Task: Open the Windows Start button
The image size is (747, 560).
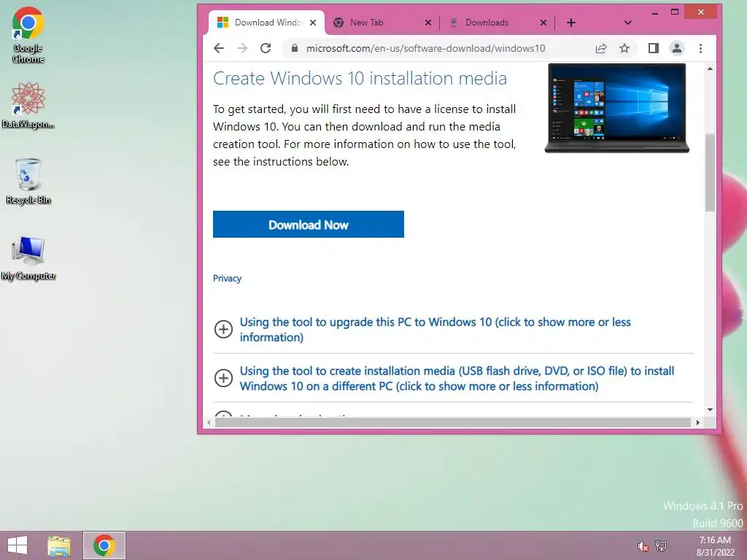Action: pyautogui.click(x=18, y=545)
